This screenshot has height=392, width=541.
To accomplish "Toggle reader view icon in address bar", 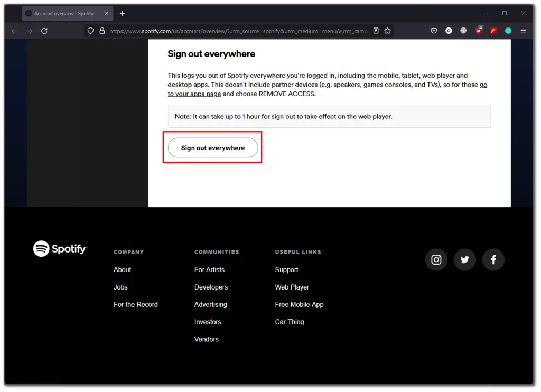I will [x=376, y=31].
